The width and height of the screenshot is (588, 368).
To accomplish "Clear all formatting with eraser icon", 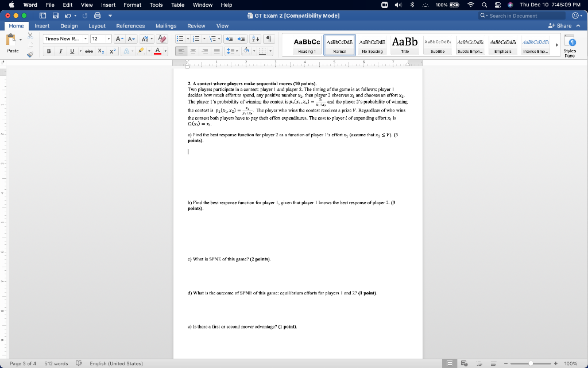I will tap(163, 39).
